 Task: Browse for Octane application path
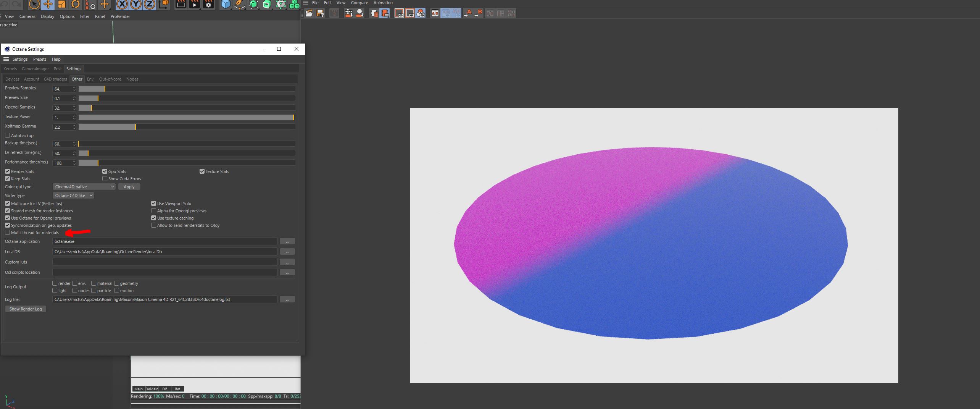coord(287,241)
